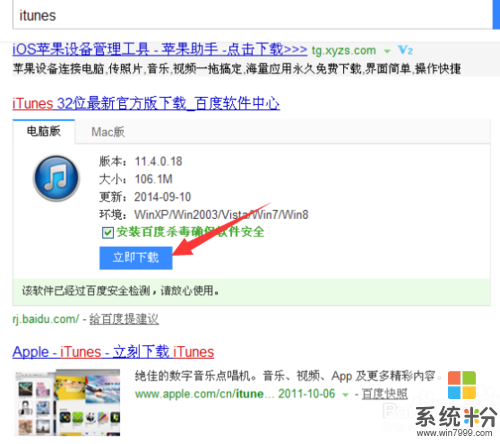Screen dimensions: 500x444
Task: Click the V2 verification badge icon
Action: click(405, 50)
